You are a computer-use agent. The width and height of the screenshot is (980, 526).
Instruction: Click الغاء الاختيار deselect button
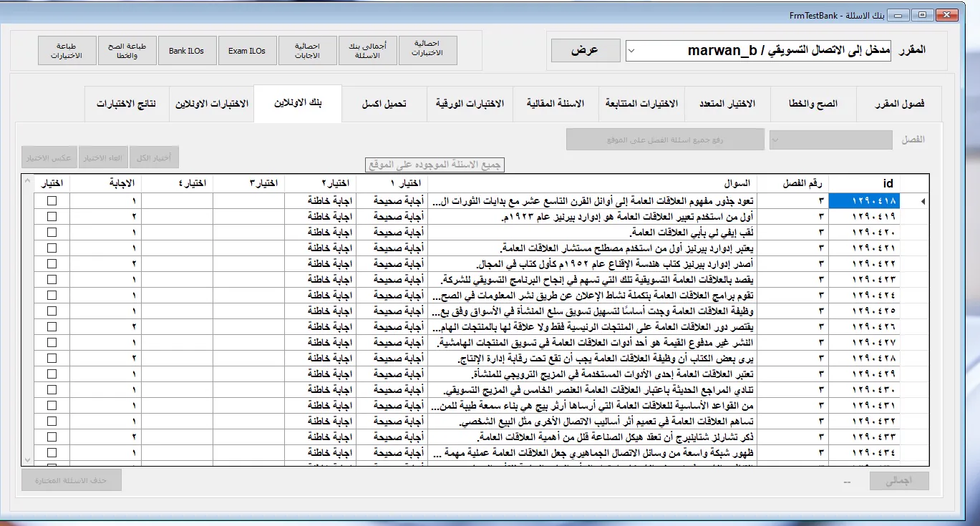pos(104,157)
